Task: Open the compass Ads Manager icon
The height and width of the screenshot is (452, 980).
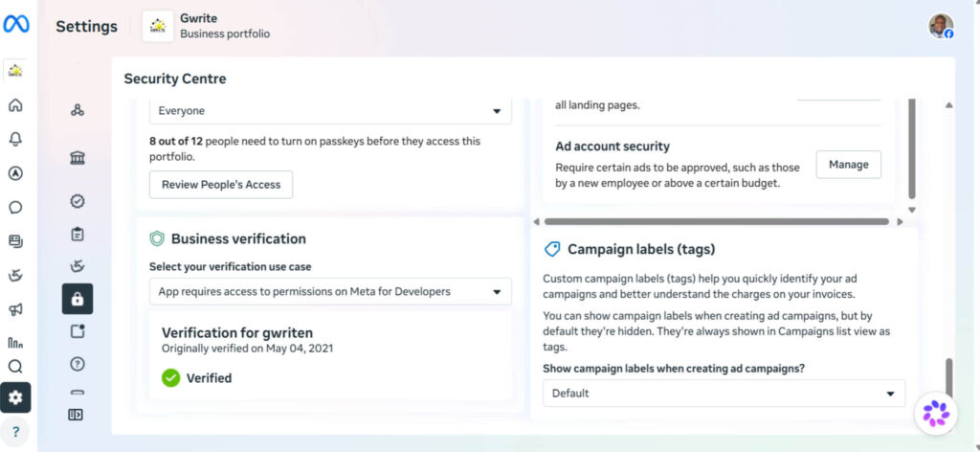Action: pyautogui.click(x=15, y=173)
